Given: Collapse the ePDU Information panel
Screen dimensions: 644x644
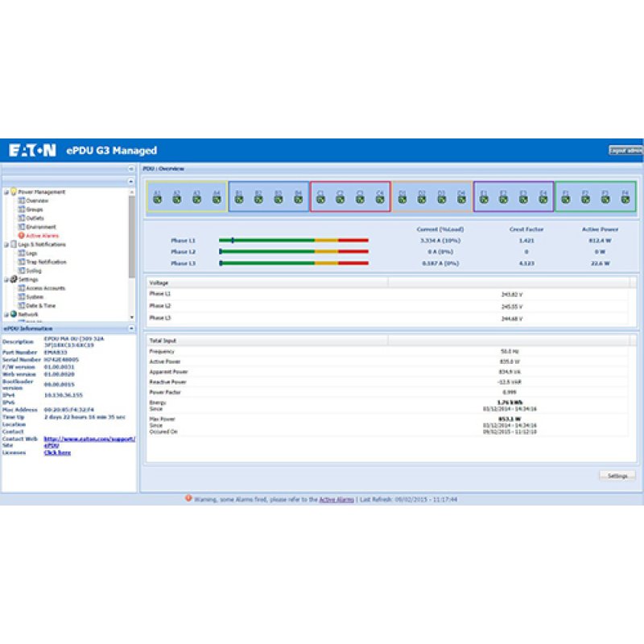Looking at the screenshot, I should [x=131, y=328].
